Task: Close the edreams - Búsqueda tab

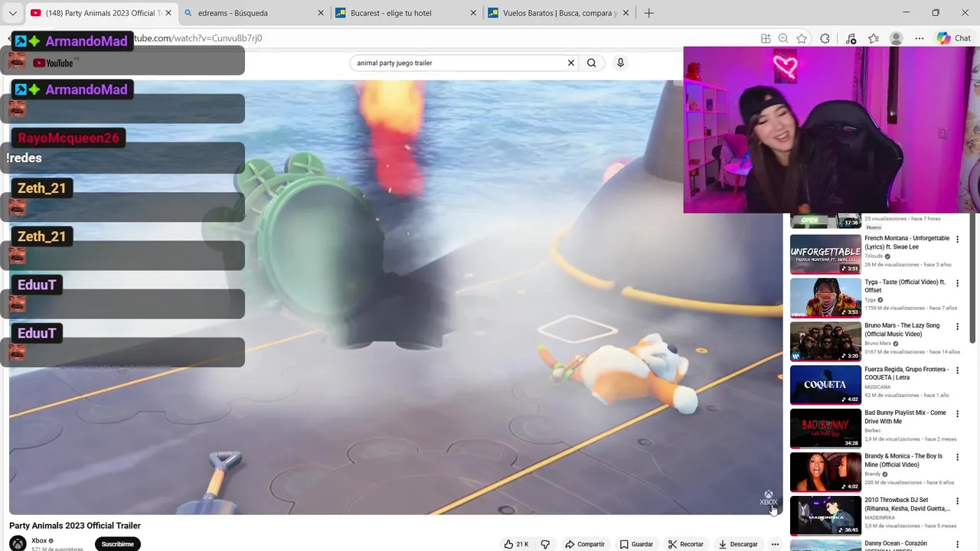Action: (x=321, y=13)
